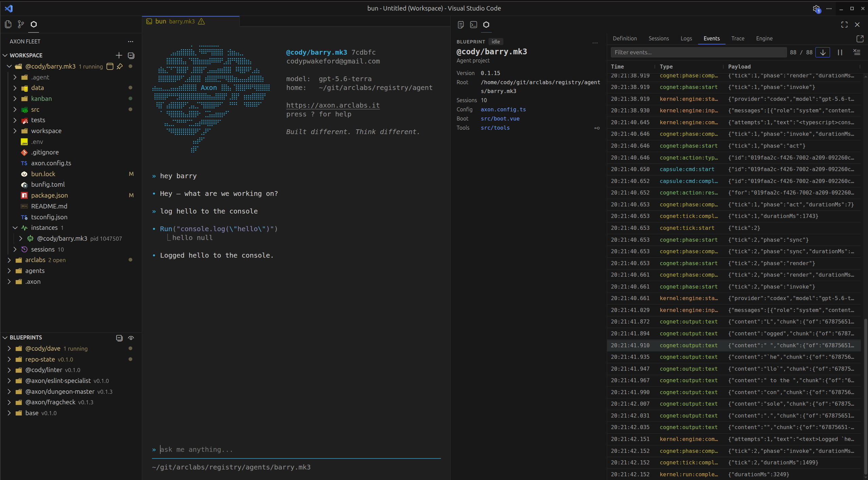Click VS Code logo in title bar
Image resolution: width=868 pixels, height=480 pixels.
pyautogui.click(x=9, y=8)
